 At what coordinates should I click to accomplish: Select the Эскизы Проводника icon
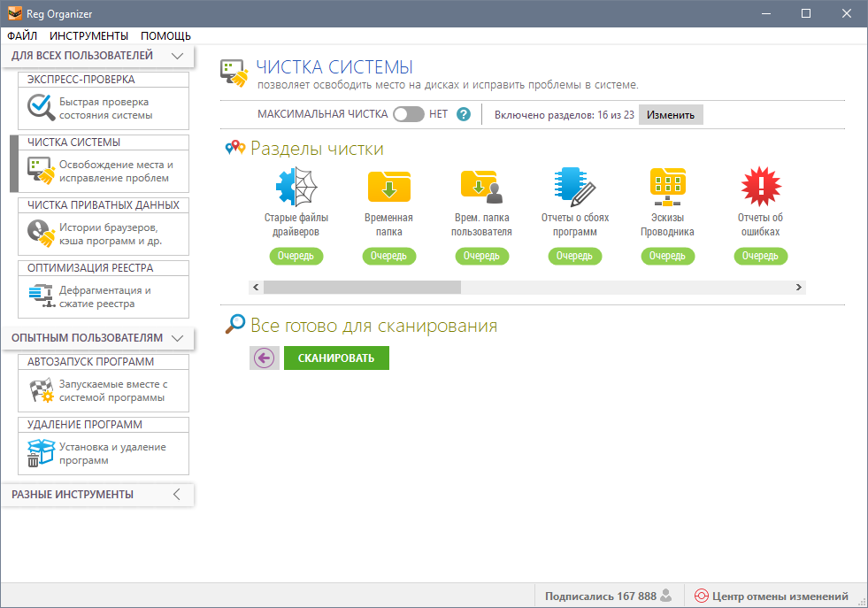pyautogui.click(x=668, y=187)
